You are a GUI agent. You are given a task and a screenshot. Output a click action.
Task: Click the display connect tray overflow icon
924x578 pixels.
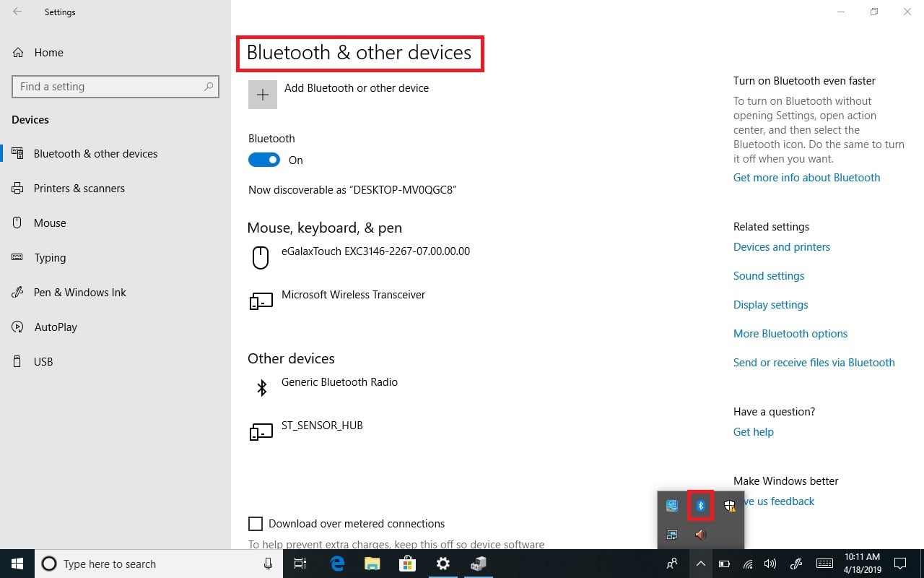pyautogui.click(x=672, y=535)
